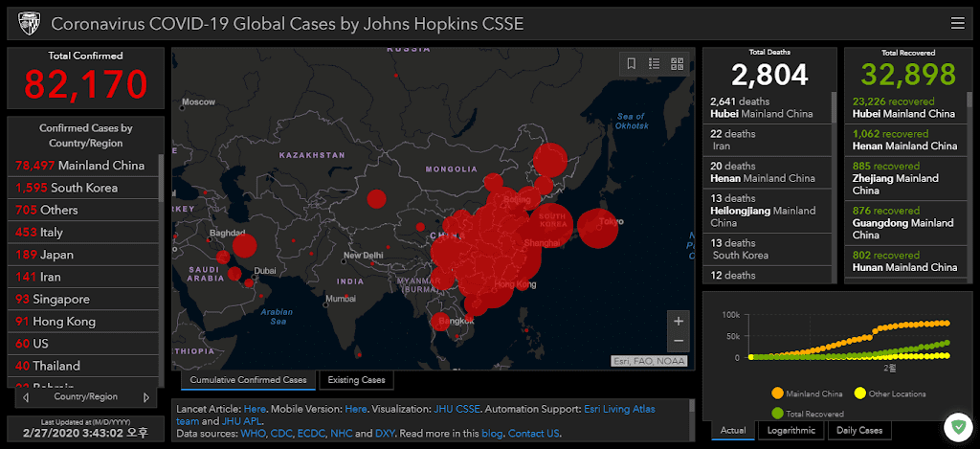Select the Daily Cases chart tab

click(x=859, y=430)
